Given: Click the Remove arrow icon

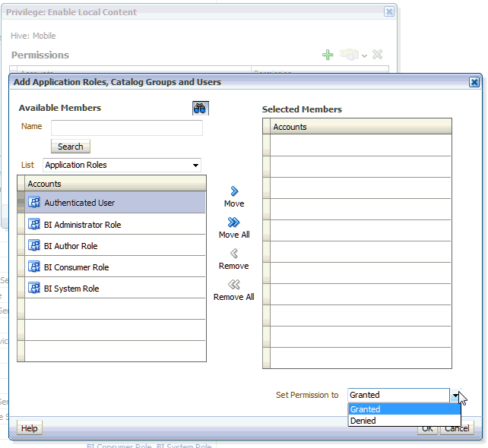Looking at the screenshot, I should pos(234,254).
